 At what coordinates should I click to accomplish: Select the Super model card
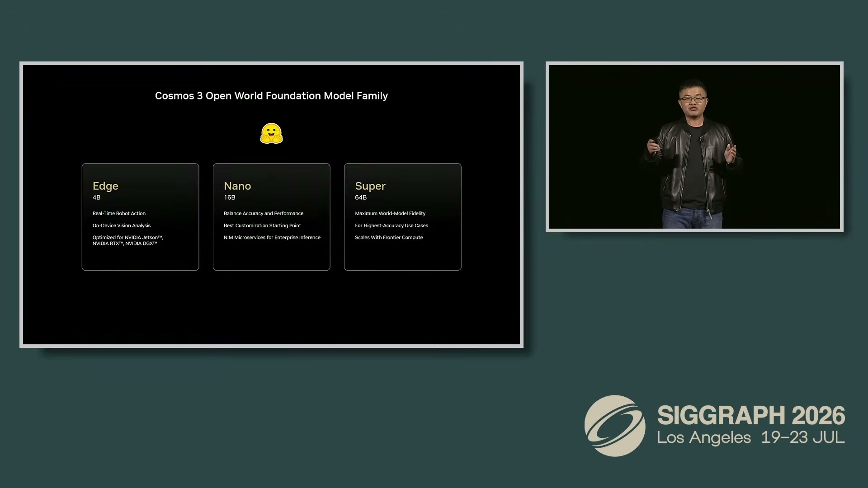click(x=402, y=217)
